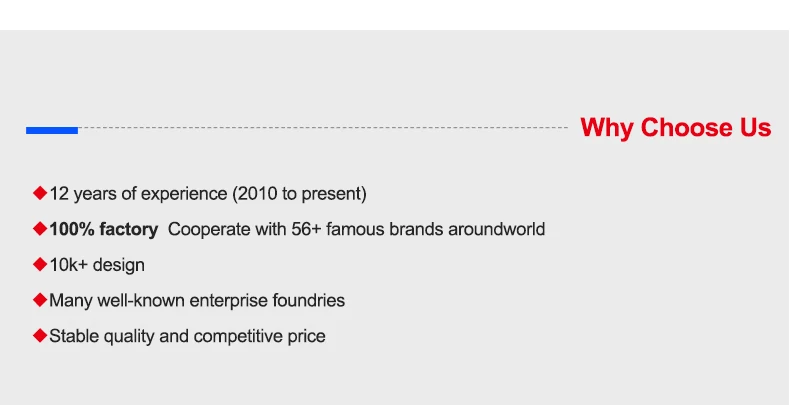
Task: Click the 10k+ design text
Action: tap(97, 265)
